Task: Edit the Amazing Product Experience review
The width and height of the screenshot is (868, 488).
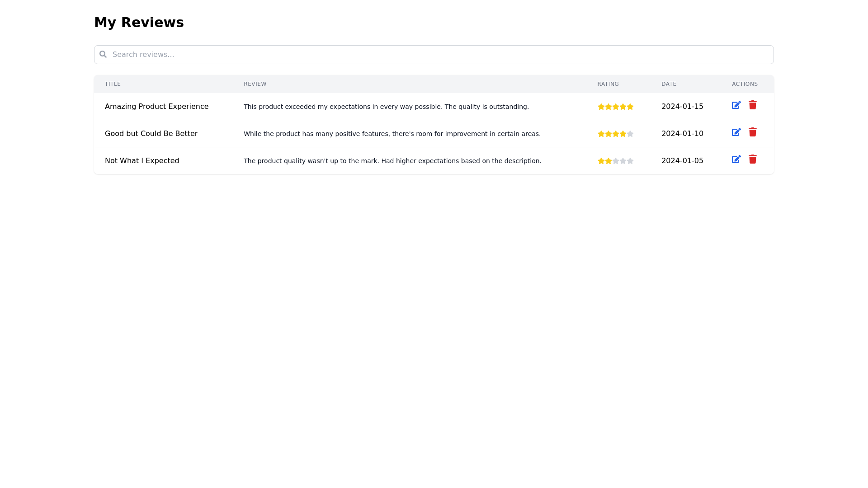Action: [x=736, y=105]
